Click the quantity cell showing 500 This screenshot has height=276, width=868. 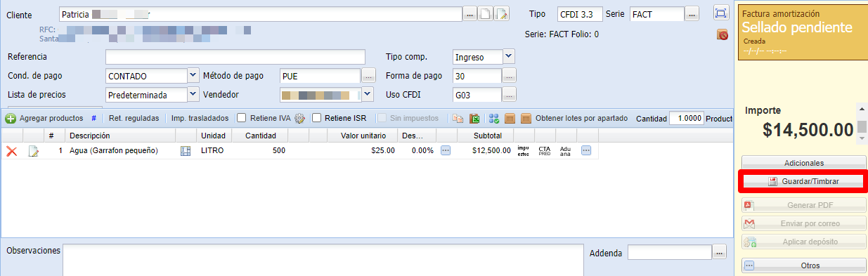pos(260,150)
